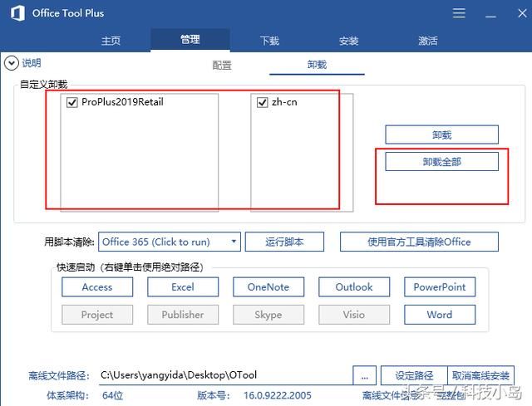Click the disabled Skype button
This screenshot has height=406, width=532.
[268, 315]
